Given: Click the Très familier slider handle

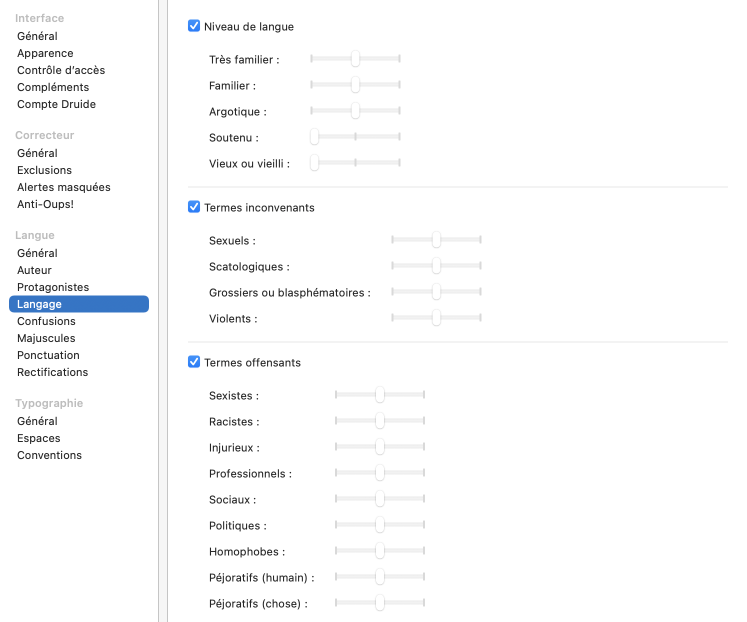Looking at the screenshot, I should click(x=355, y=60).
